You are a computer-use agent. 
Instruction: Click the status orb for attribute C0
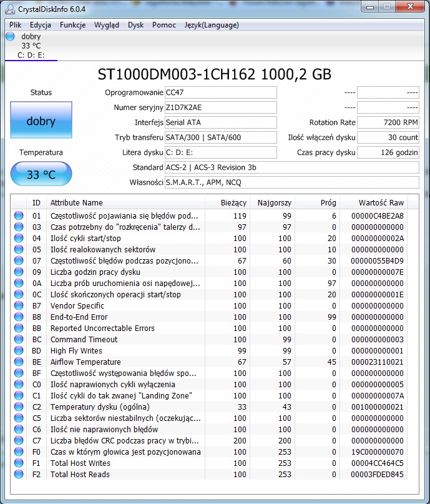pyautogui.click(x=19, y=384)
